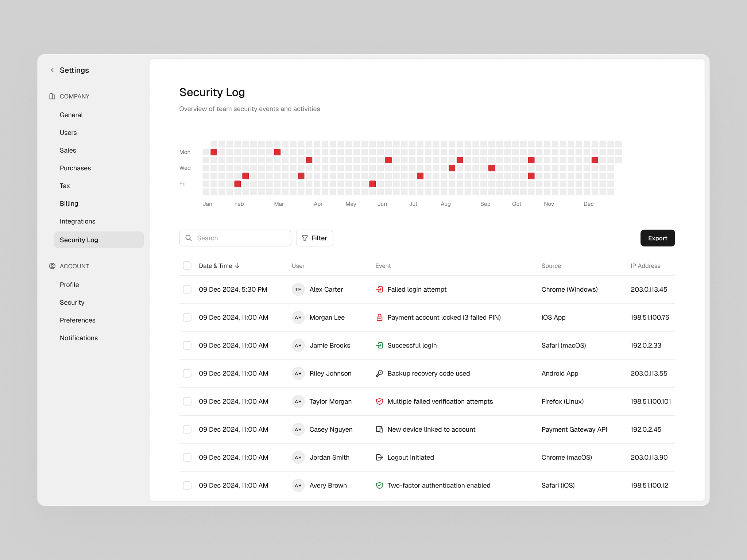The height and width of the screenshot is (560, 747).
Task: Check the checkbox on Avery Brown's row
Action: point(187,485)
